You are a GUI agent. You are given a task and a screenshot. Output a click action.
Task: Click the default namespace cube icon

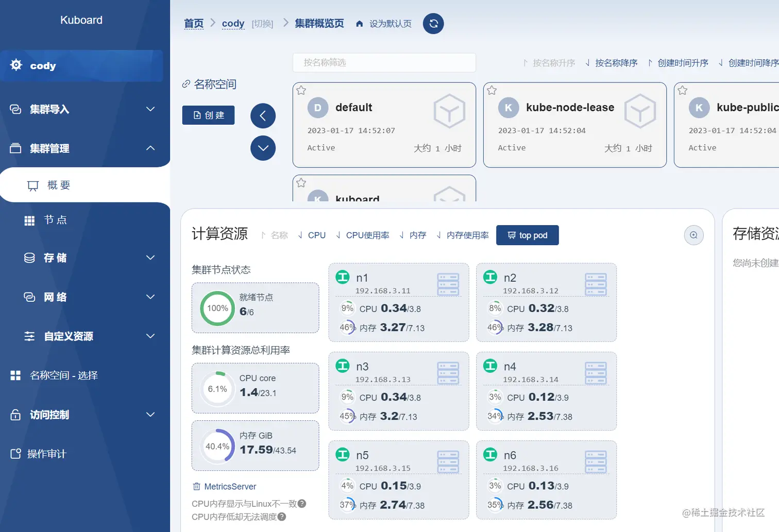[x=449, y=111]
